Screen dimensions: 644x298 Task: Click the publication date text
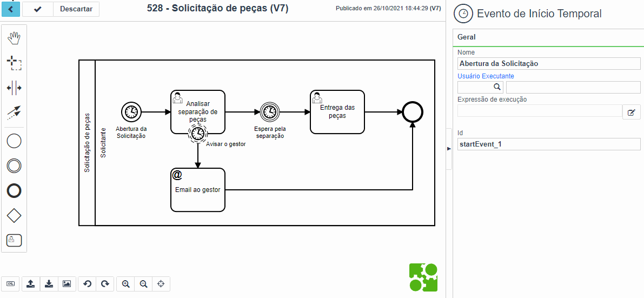388,8
